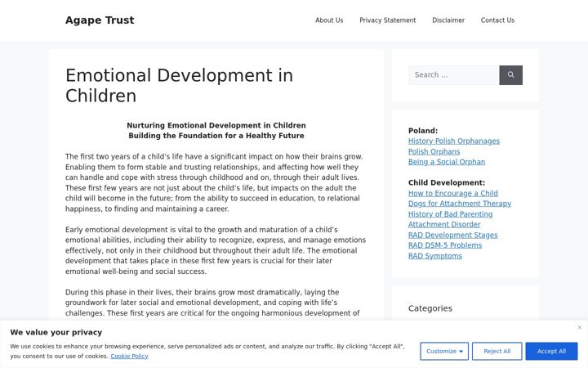Open the RAD Symptoms link
588x368 pixels.
[435, 256]
